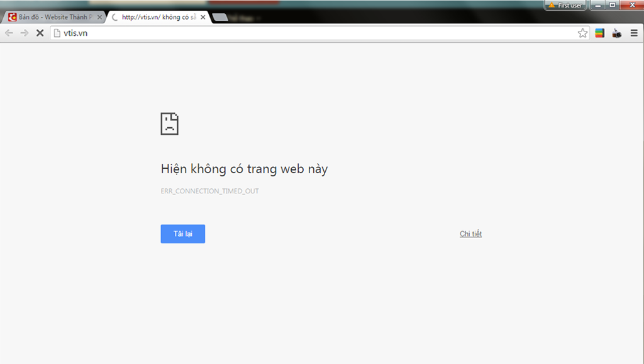Close the Chrome window
This screenshot has height=364, width=644.
(x=632, y=5)
